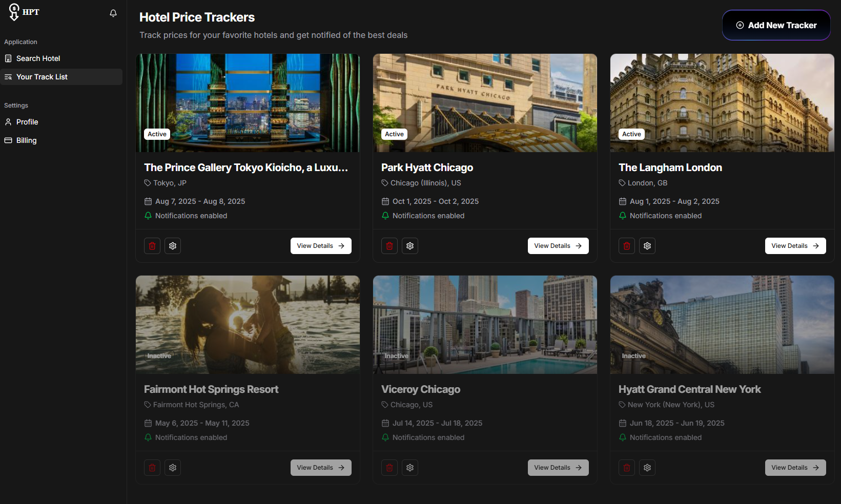This screenshot has height=504, width=841.
Task: Click the Hyatt Grand Central New York photo
Action: [x=722, y=325]
